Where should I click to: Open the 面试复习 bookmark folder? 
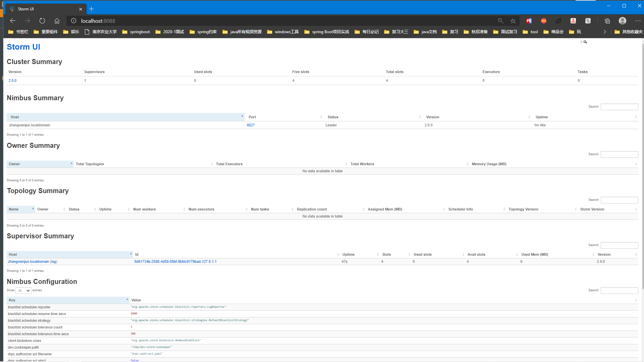point(505,32)
